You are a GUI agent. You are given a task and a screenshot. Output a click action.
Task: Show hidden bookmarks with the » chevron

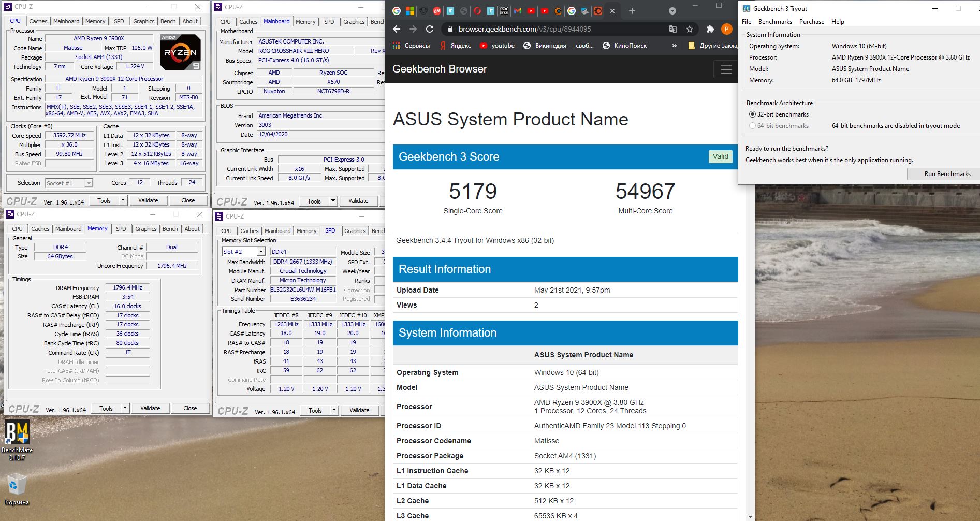tap(674, 46)
